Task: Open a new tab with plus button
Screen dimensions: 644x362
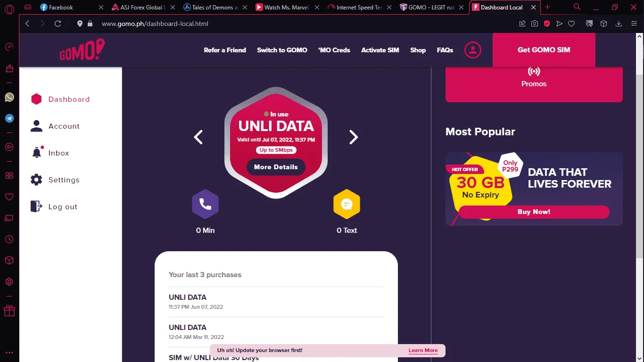Action: (x=547, y=8)
